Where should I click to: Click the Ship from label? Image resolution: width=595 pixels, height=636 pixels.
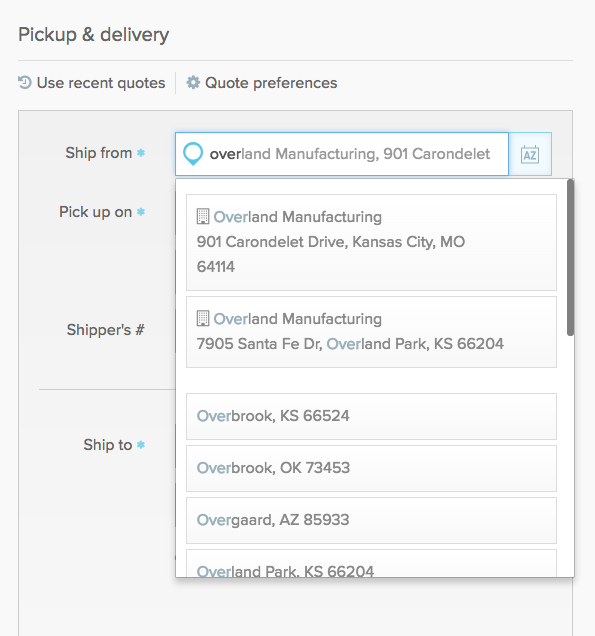(x=99, y=153)
